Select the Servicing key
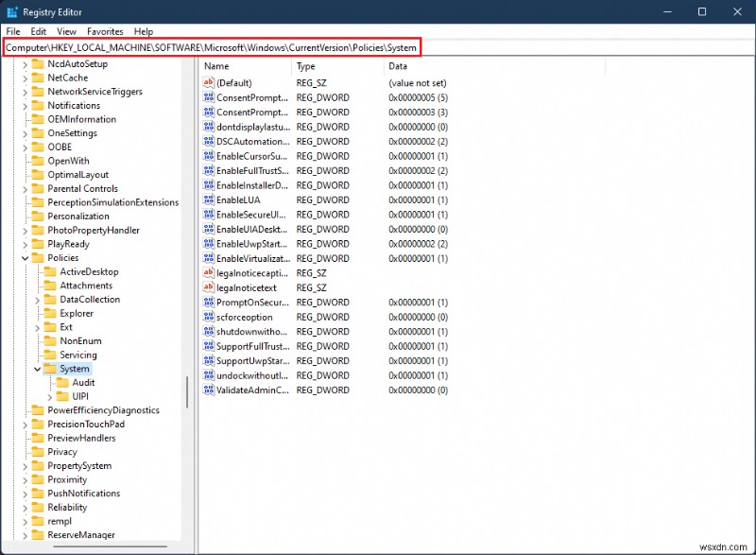 coord(78,355)
